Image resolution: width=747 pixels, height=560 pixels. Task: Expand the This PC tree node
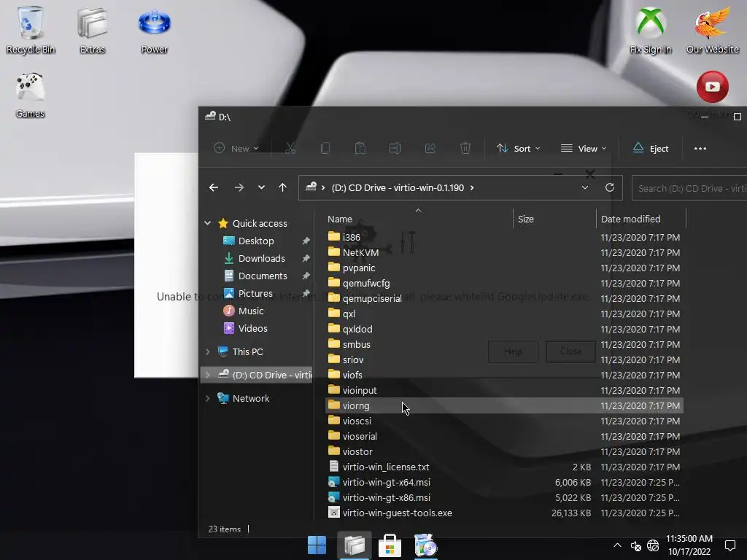208,351
